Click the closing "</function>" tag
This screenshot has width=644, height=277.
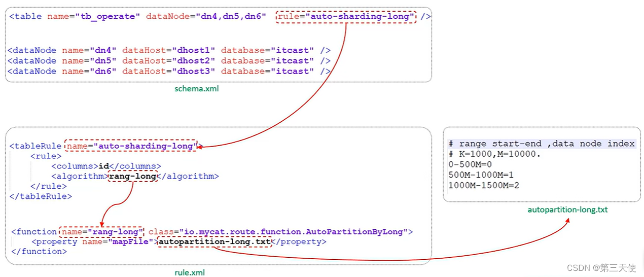click(38, 252)
